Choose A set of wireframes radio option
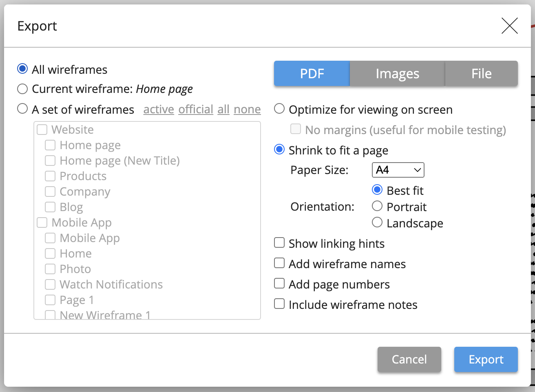 pyautogui.click(x=22, y=109)
